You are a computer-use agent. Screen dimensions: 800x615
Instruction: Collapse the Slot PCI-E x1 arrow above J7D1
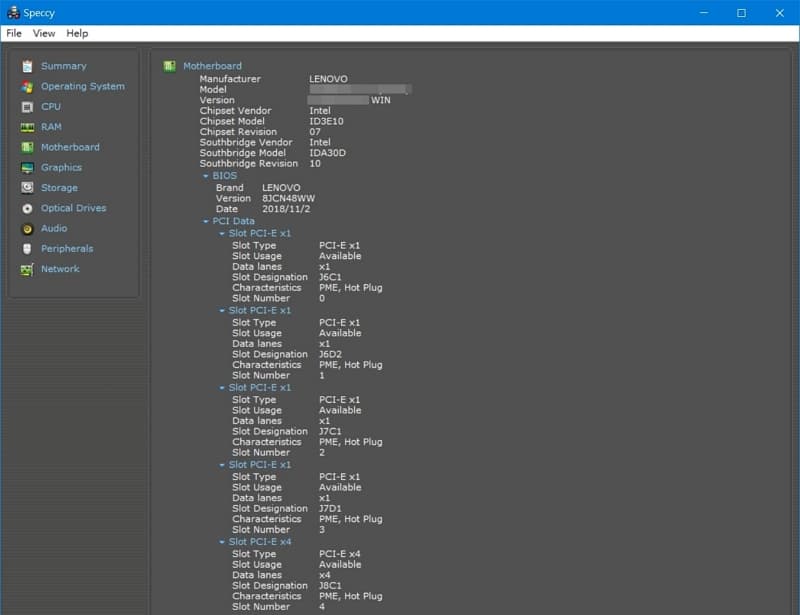[x=221, y=465]
